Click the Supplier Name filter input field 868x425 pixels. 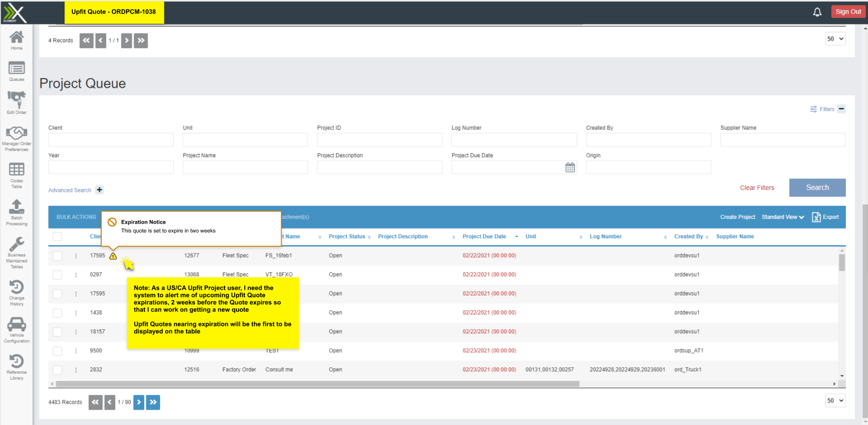783,140
